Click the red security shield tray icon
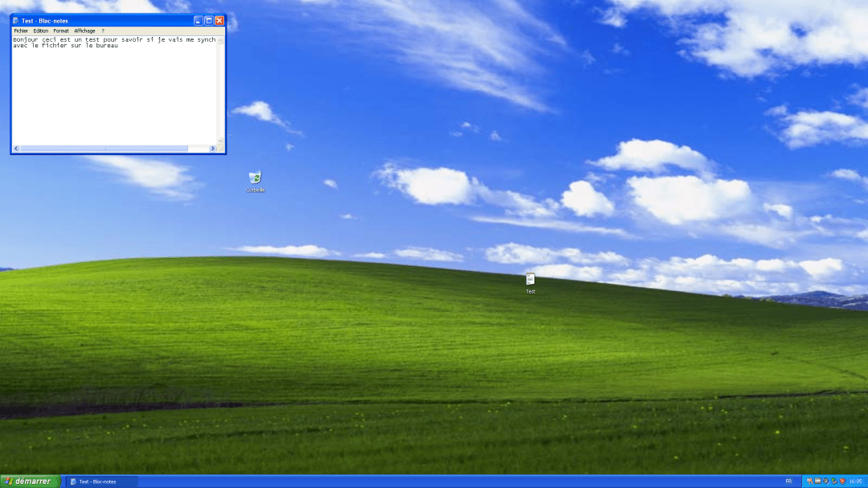 842,481
